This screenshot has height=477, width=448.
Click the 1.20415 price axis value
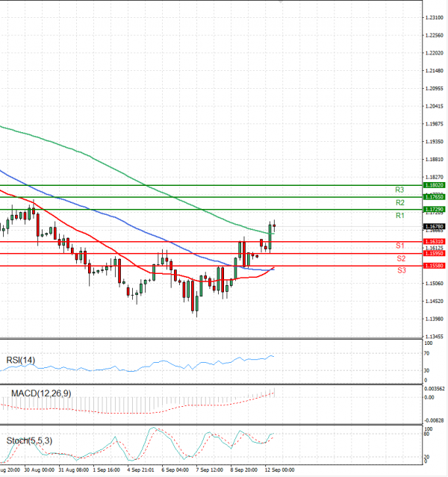435,106
